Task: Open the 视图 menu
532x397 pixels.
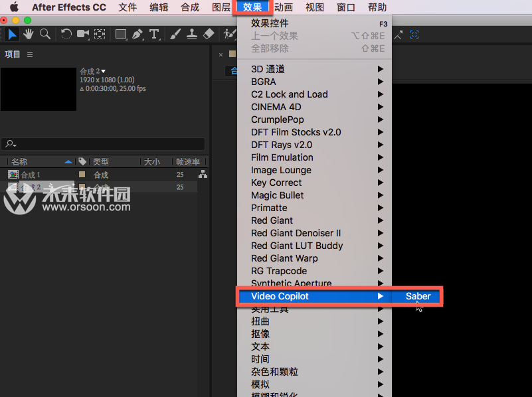Action: coord(315,7)
